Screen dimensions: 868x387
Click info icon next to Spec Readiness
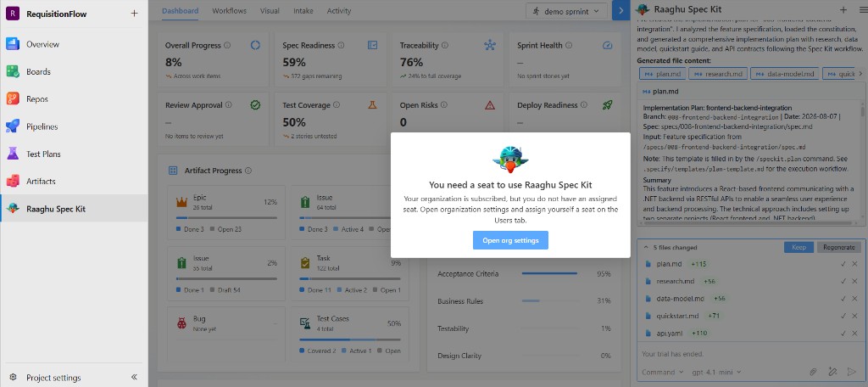coord(341,46)
